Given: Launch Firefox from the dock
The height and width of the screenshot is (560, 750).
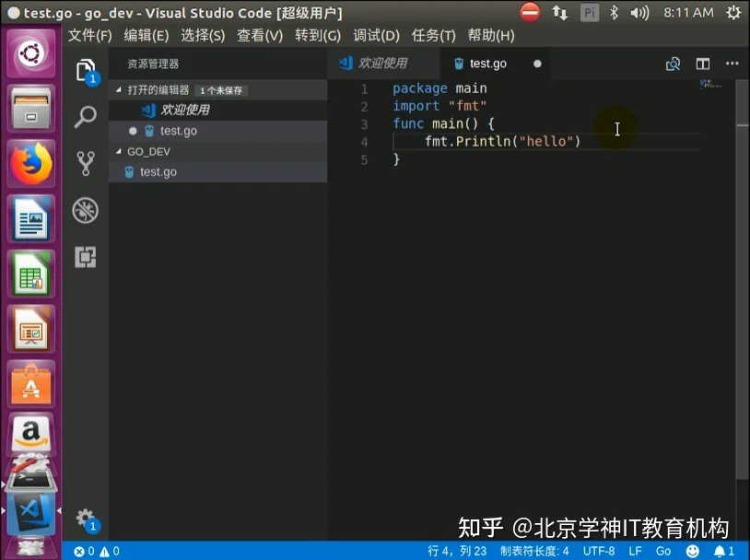Looking at the screenshot, I should click(x=31, y=164).
